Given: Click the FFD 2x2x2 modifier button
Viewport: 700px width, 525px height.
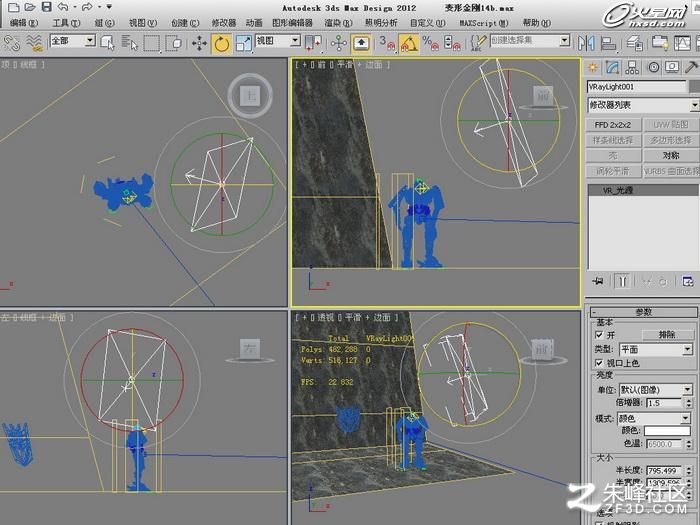Looking at the screenshot, I should pos(613,125).
